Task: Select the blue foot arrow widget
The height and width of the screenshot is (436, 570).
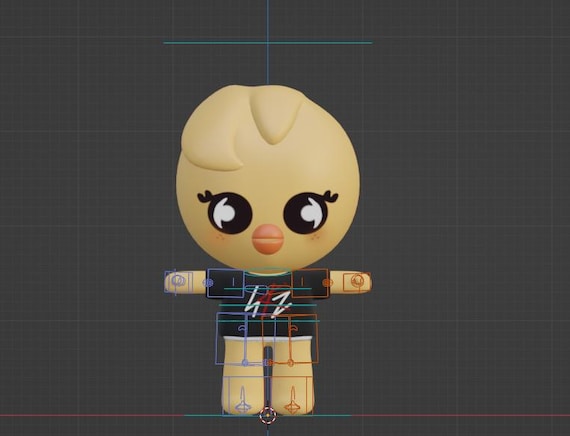Action: [242, 401]
